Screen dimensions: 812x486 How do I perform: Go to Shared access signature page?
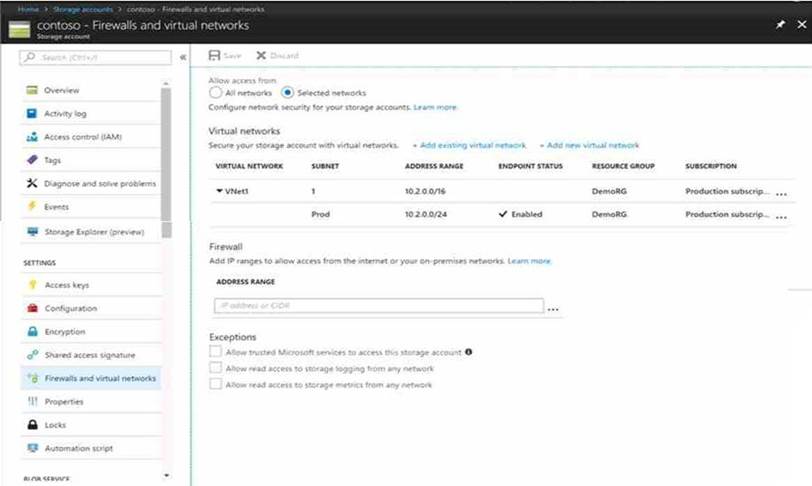(x=89, y=355)
